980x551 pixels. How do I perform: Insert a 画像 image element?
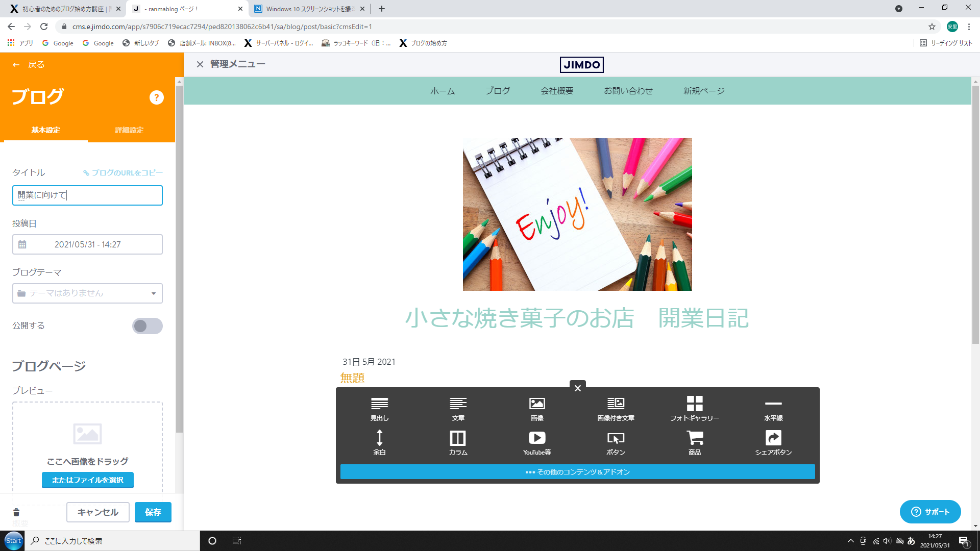click(x=537, y=408)
